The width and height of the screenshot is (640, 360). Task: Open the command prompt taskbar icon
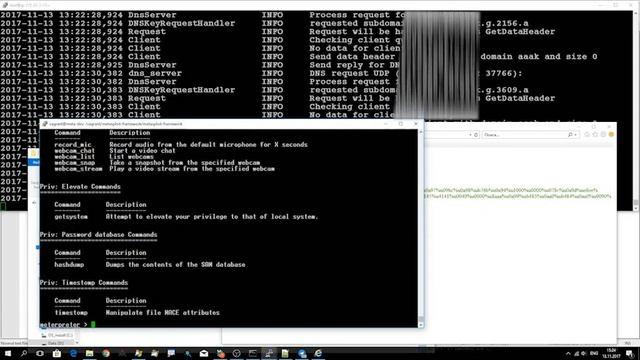(253, 353)
